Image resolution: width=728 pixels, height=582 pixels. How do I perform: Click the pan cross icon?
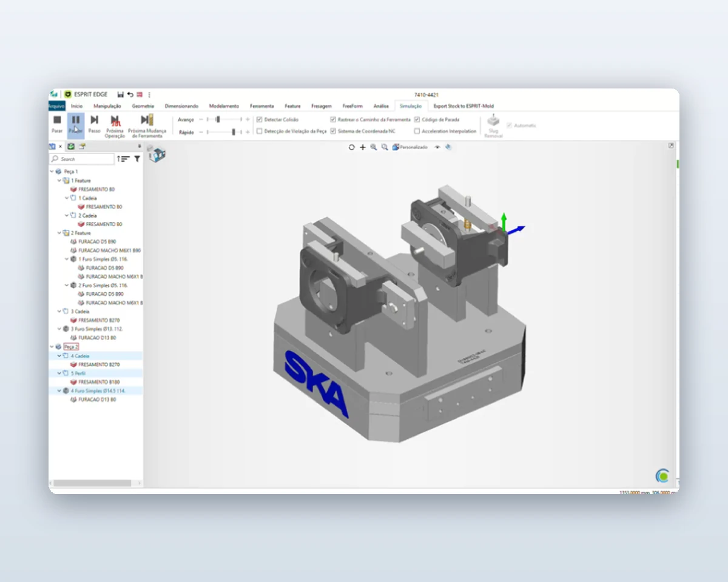click(363, 147)
